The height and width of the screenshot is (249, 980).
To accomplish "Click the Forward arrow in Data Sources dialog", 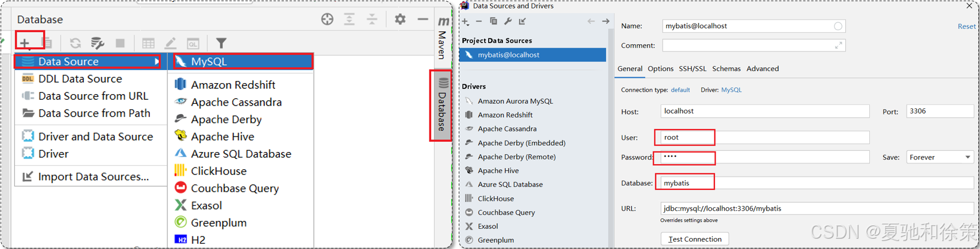I will click(x=606, y=21).
